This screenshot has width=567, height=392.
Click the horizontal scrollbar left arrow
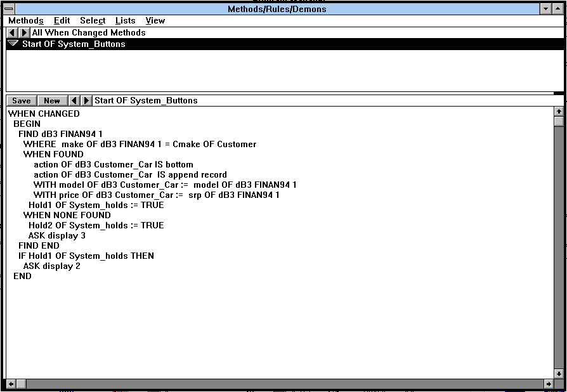(11, 384)
